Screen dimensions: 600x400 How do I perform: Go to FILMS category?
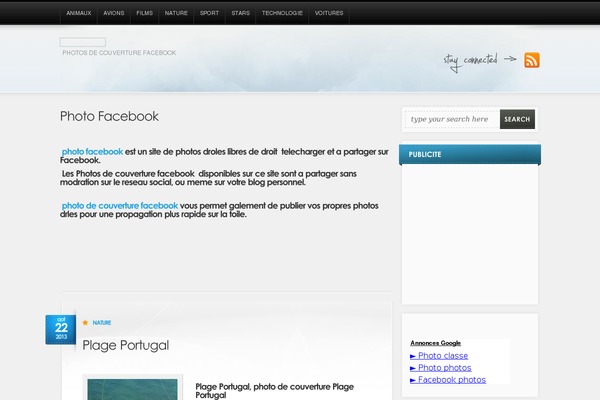click(145, 13)
